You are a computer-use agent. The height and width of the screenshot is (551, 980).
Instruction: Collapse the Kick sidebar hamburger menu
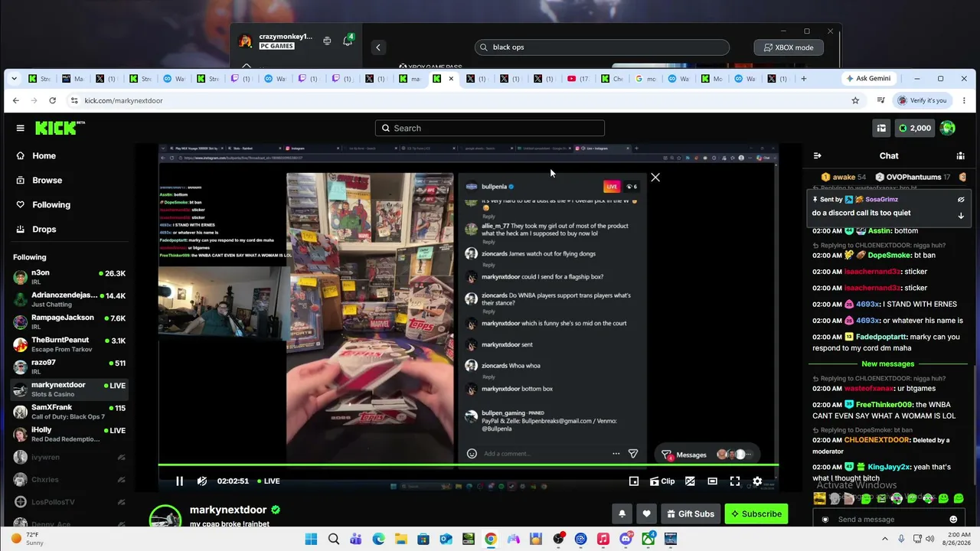click(20, 129)
